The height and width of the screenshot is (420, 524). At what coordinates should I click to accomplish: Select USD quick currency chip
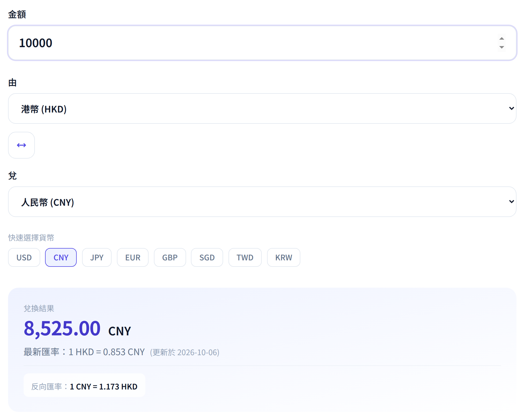tap(24, 257)
